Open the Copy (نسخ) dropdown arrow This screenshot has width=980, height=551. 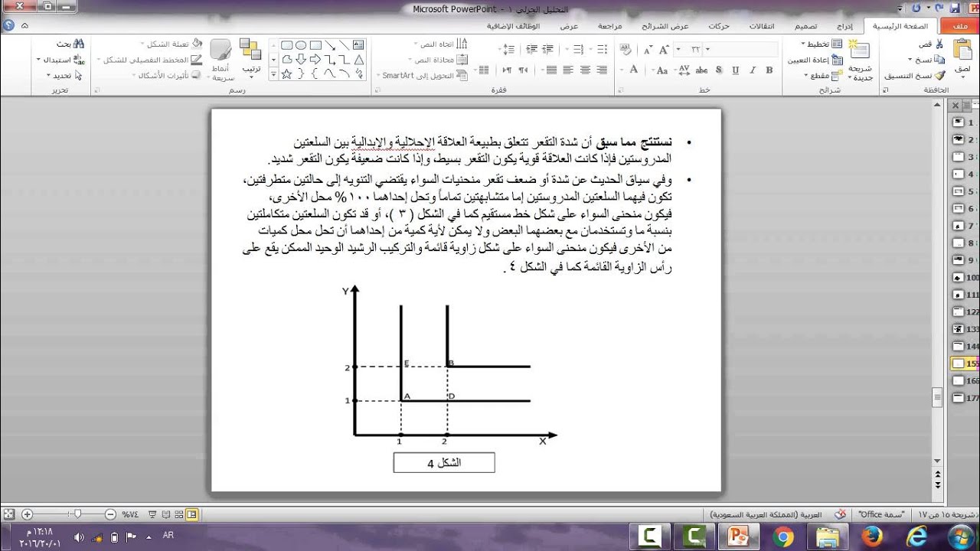[x=910, y=59]
